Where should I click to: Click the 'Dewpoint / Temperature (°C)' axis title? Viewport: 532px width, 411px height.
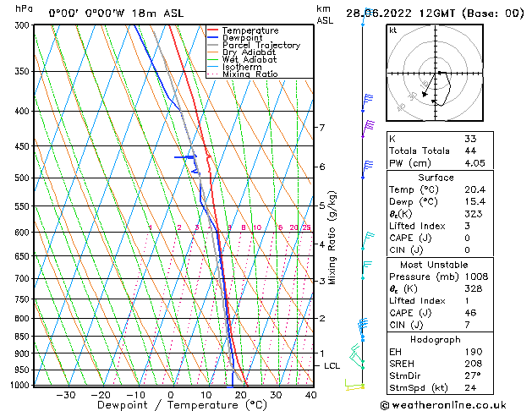[182, 405]
